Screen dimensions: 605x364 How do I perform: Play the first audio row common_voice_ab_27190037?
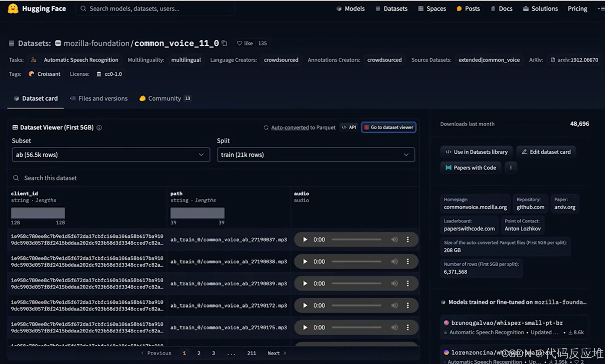click(x=305, y=240)
